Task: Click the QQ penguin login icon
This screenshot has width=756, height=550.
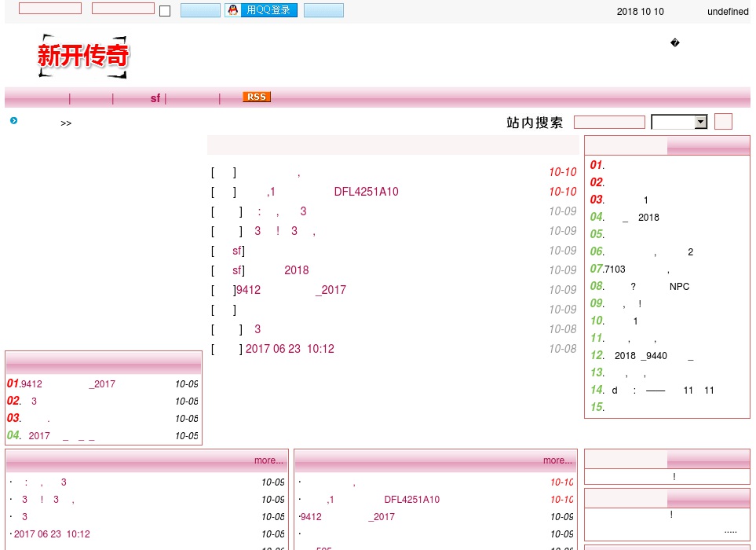Action: (x=232, y=10)
